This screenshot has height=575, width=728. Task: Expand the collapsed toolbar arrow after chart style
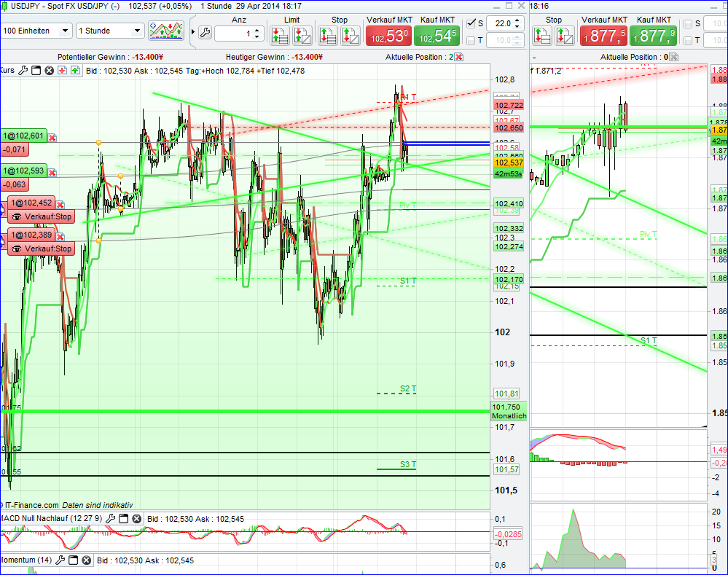tap(192, 32)
